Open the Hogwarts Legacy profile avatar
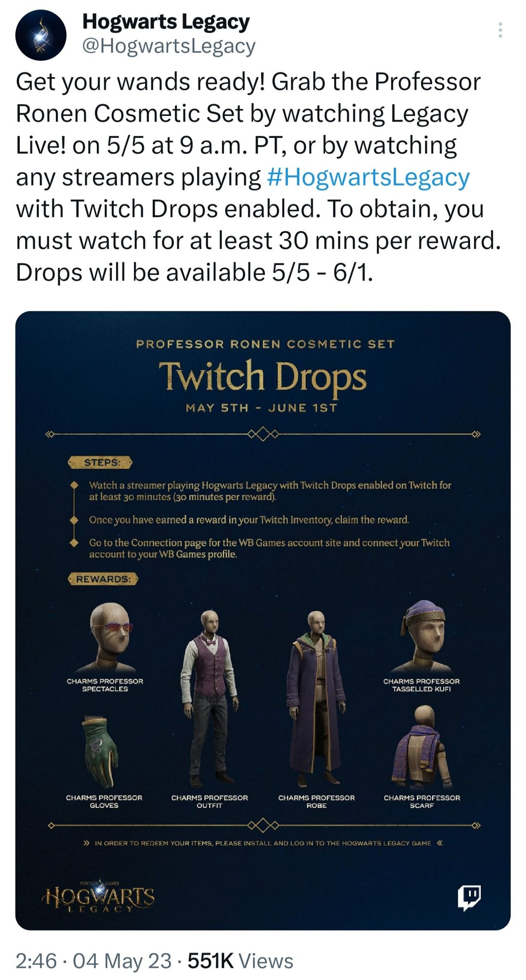The image size is (526, 980). (x=41, y=35)
